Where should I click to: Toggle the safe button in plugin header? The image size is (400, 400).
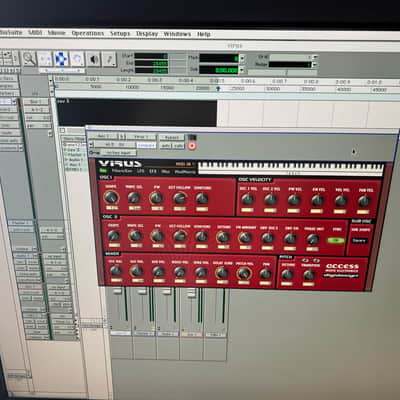point(178,146)
